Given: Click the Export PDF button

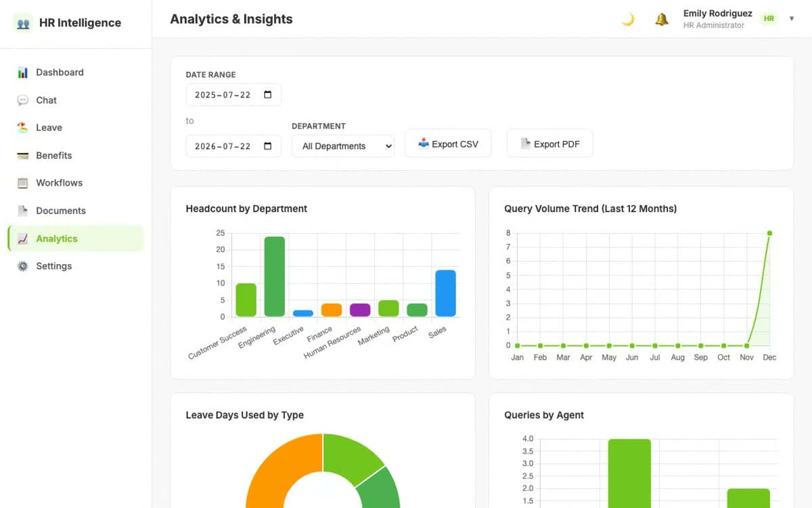Looking at the screenshot, I should tap(549, 144).
